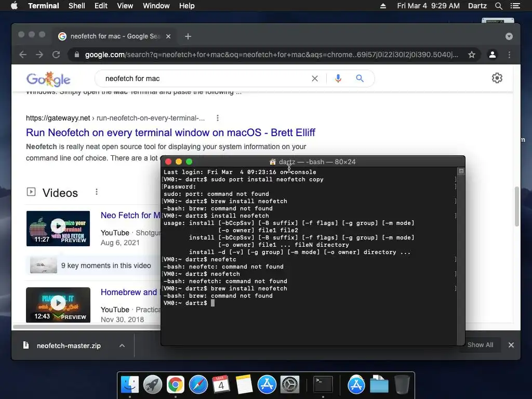Image resolution: width=532 pixels, height=399 pixels.
Task: Open the View menu
Action: coord(125,6)
